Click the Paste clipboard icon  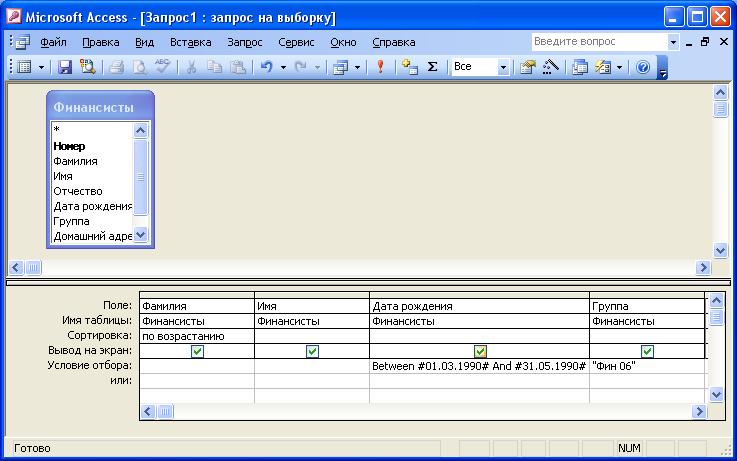coord(238,67)
